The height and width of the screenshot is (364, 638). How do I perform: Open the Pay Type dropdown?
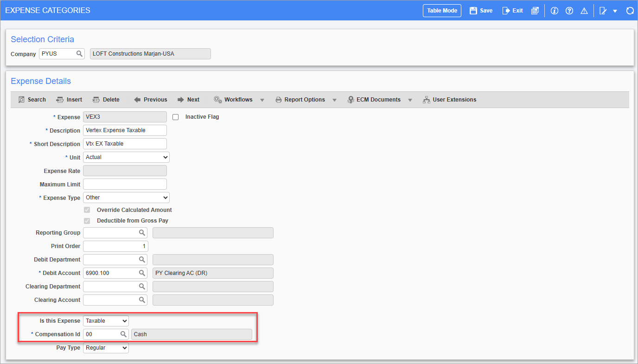[x=106, y=348]
